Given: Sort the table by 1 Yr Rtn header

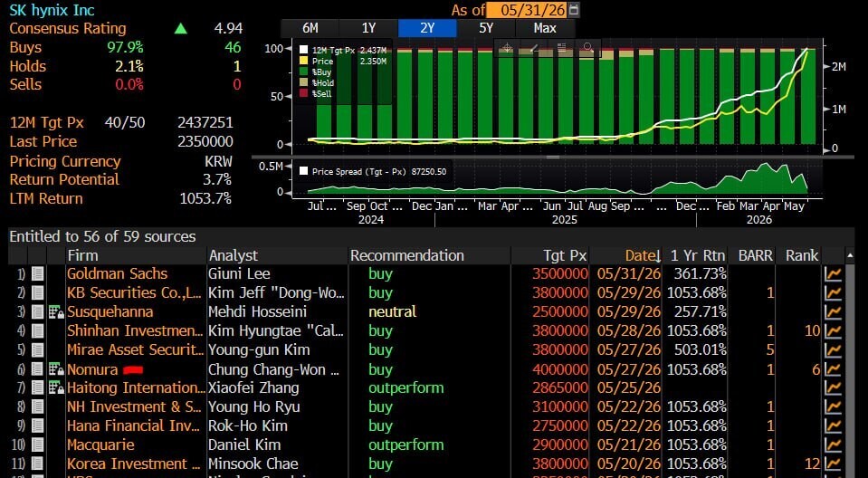Looking at the screenshot, I should click(x=698, y=255).
